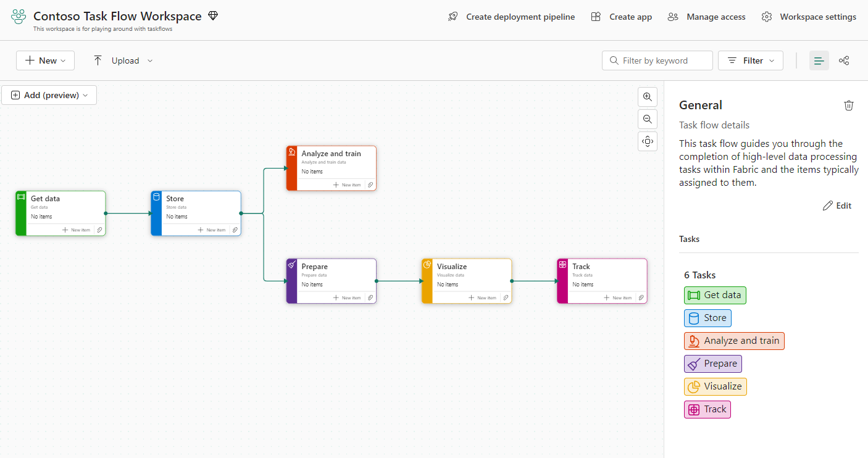
Task: Click the delete task flow trash icon
Action: [x=849, y=105]
